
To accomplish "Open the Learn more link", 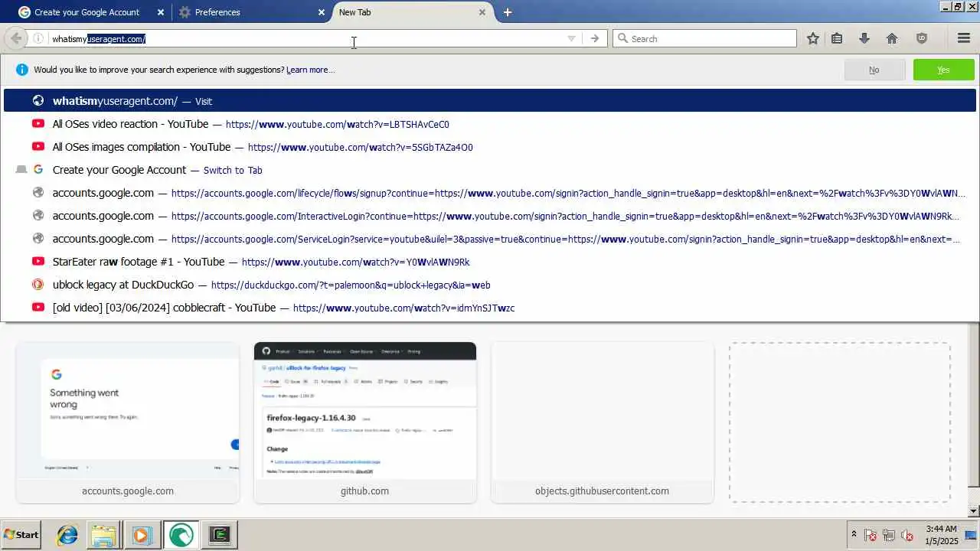I will click(310, 70).
